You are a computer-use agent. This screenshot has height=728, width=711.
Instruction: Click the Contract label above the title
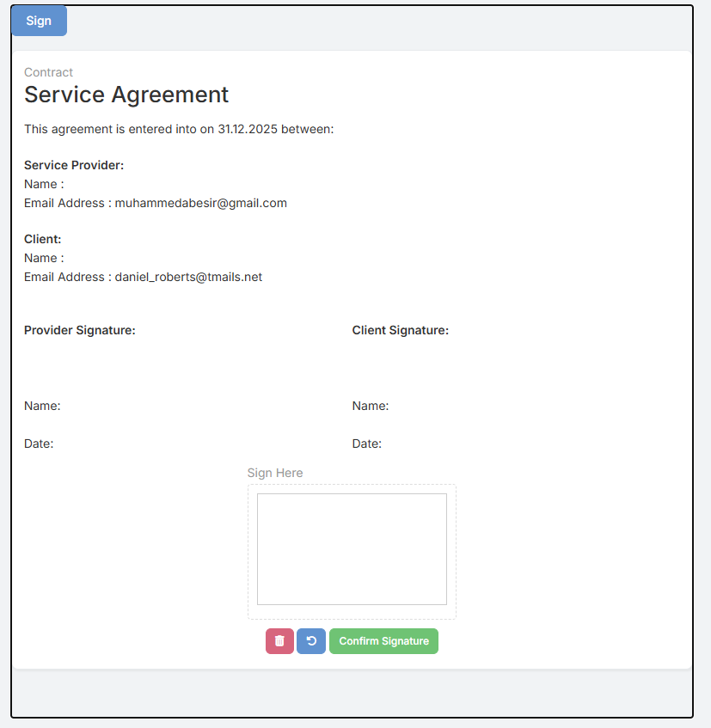click(48, 72)
